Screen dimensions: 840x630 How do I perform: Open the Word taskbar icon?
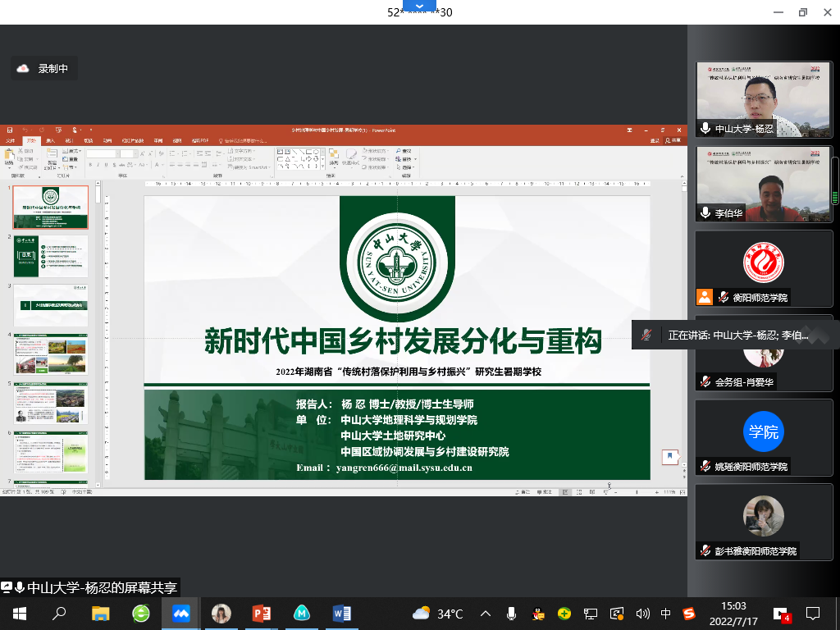(342, 614)
